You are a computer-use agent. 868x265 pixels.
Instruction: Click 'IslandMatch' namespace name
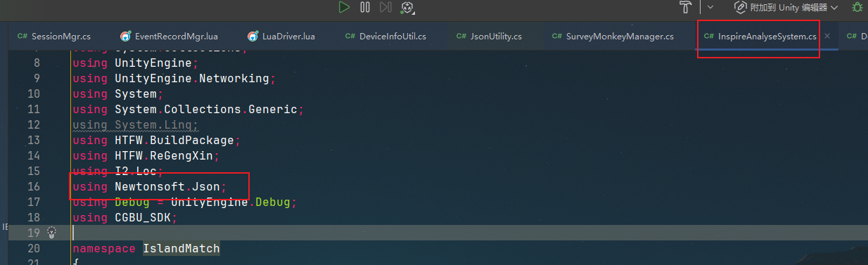pos(181,248)
